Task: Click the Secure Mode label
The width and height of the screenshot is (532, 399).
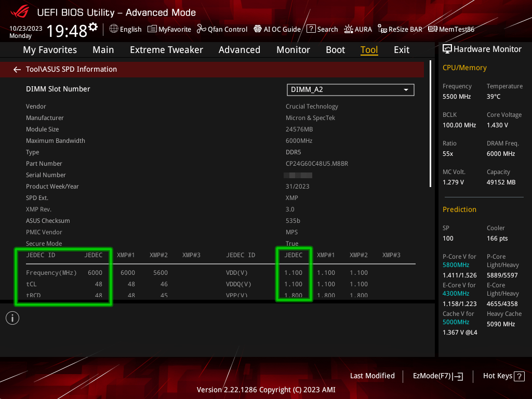Action: point(44,244)
